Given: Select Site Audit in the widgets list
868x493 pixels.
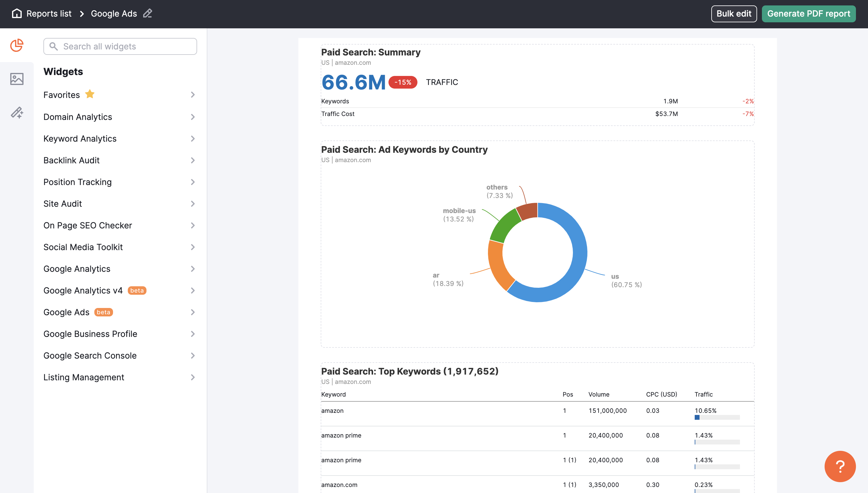Looking at the screenshot, I should click(x=63, y=203).
